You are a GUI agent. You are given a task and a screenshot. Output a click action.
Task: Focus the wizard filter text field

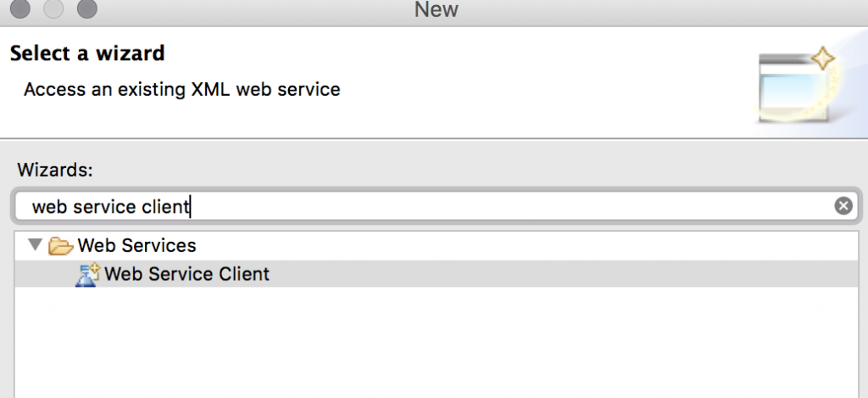pyautogui.click(x=424, y=206)
